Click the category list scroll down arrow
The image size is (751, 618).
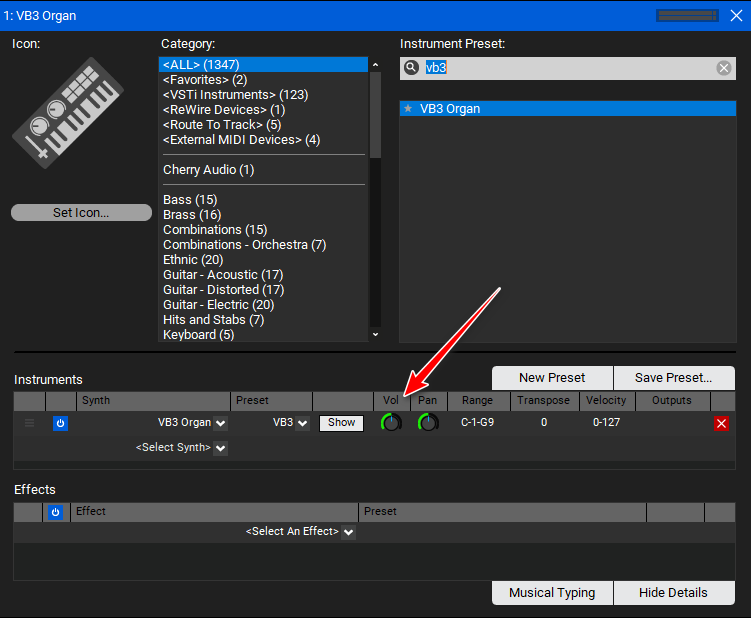pos(376,334)
